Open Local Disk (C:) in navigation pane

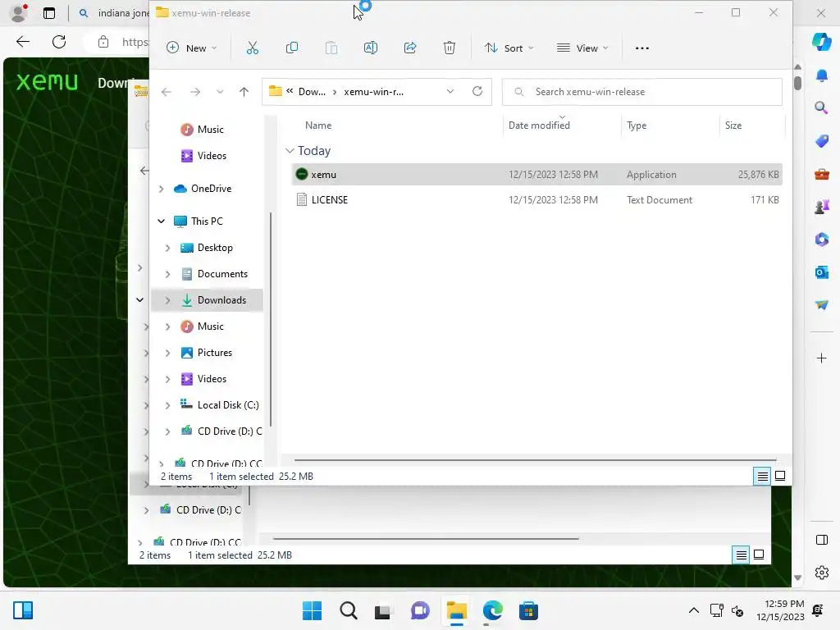click(228, 405)
